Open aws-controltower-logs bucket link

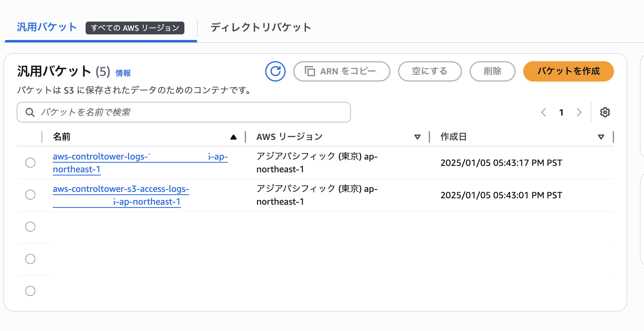pyautogui.click(x=140, y=163)
